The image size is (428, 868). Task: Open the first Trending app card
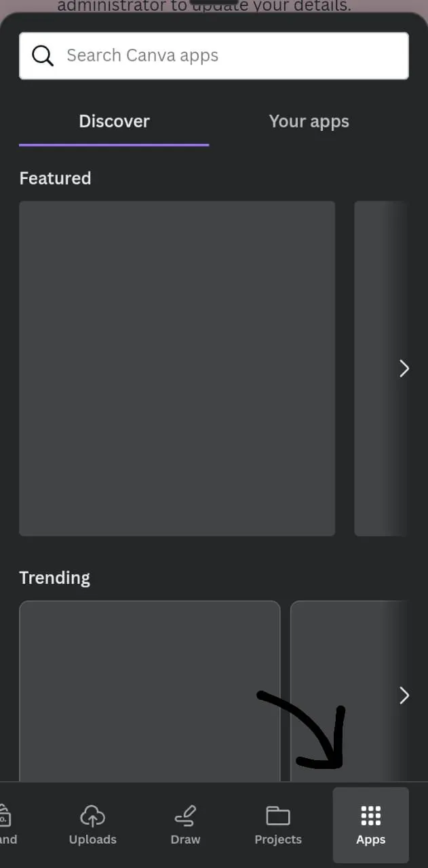click(x=150, y=691)
